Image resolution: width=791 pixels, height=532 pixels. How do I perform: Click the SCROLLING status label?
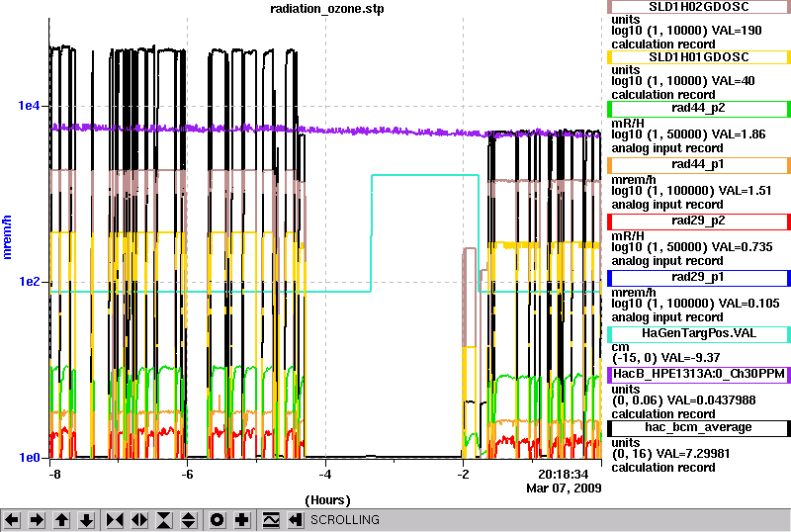(344, 520)
